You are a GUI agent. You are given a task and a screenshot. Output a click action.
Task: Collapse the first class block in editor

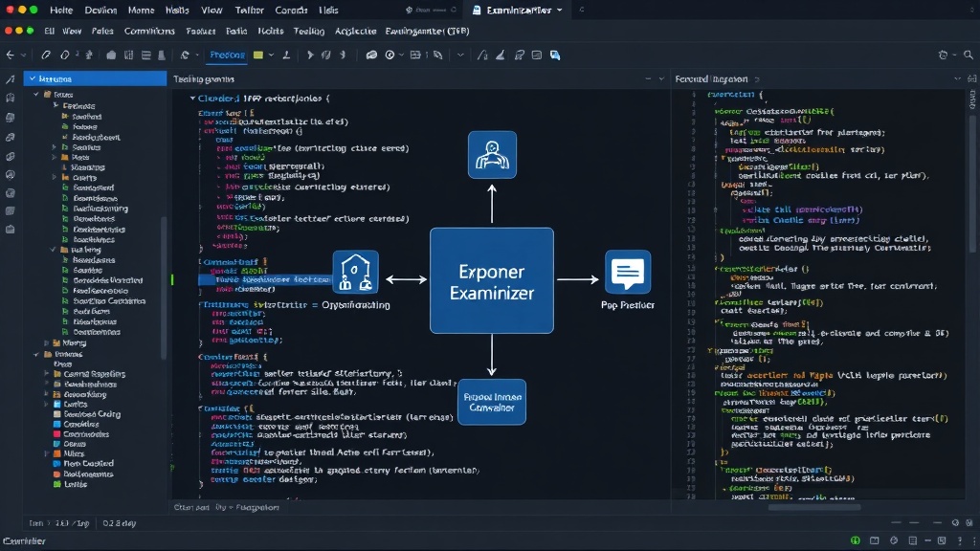point(192,99)
